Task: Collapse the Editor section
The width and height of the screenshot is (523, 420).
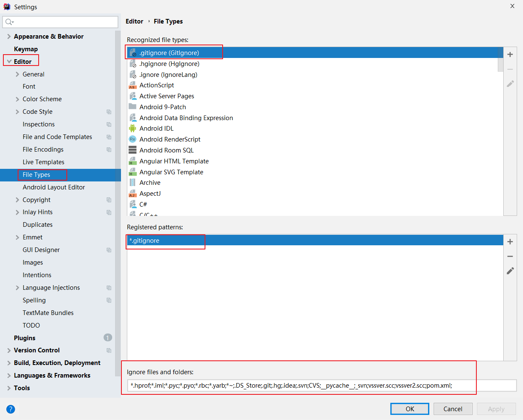Action: 9,62
